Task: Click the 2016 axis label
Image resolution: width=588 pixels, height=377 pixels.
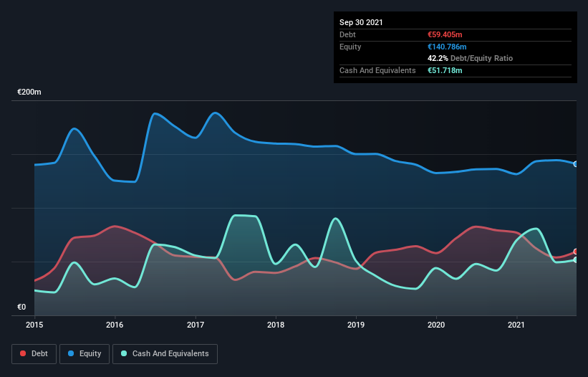Action: [115, 325]
